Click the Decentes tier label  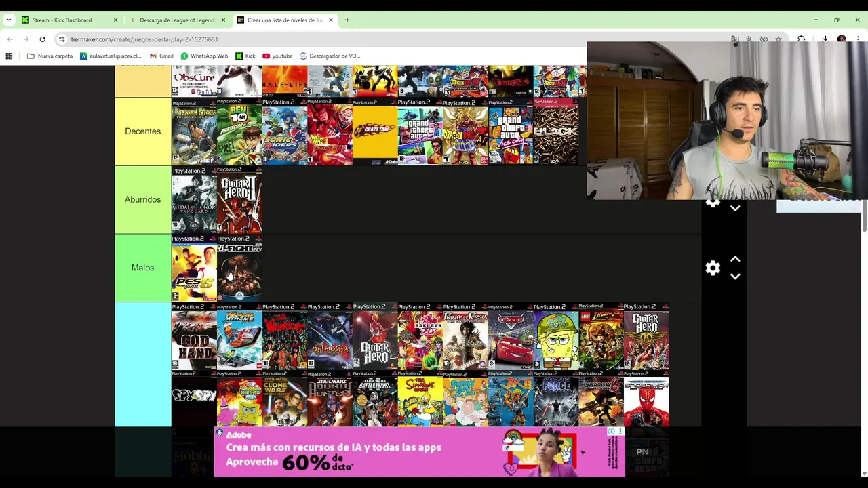(142, 131)
